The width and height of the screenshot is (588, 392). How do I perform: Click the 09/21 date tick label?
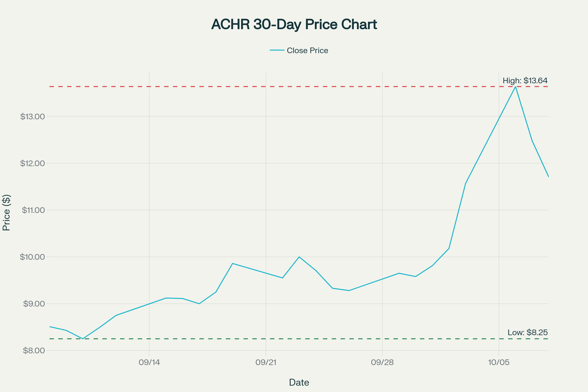pyautogui.click(x=266, y=363)
